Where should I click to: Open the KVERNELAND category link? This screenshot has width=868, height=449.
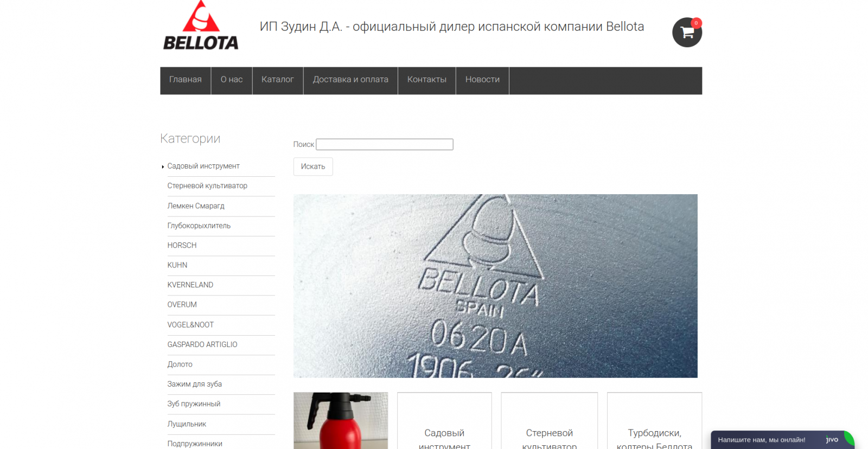coord(190,285)
